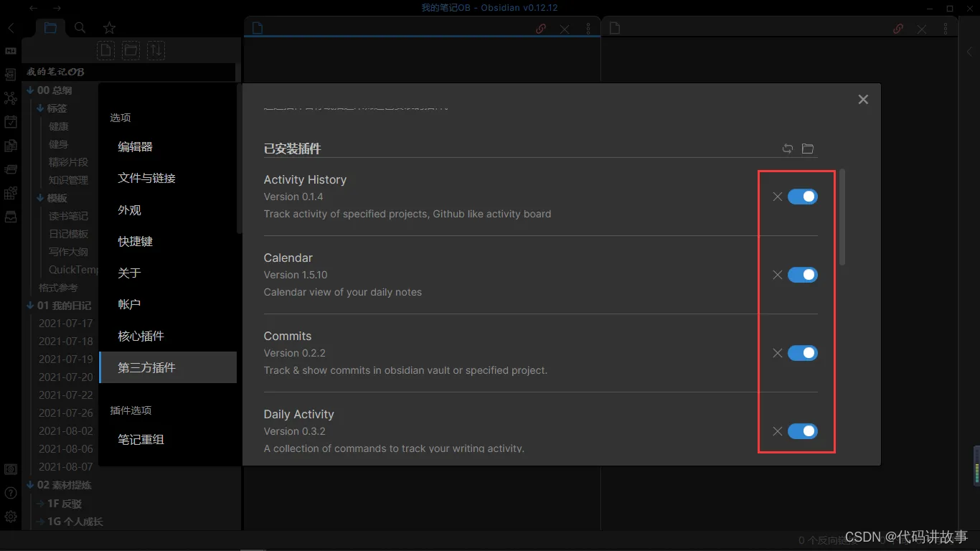980x551 pixels.
Task: Open the file explorer tab in sidebar
Action: click(x=50, y=28)
